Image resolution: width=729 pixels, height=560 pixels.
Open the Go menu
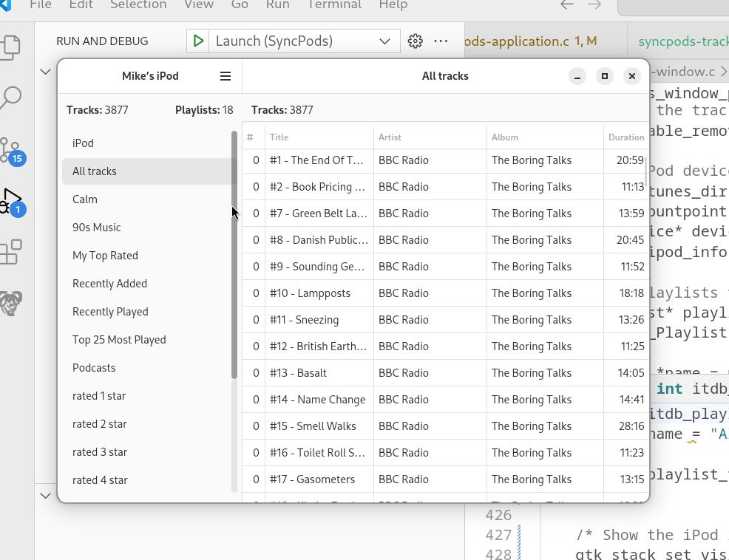click(240, 4)
